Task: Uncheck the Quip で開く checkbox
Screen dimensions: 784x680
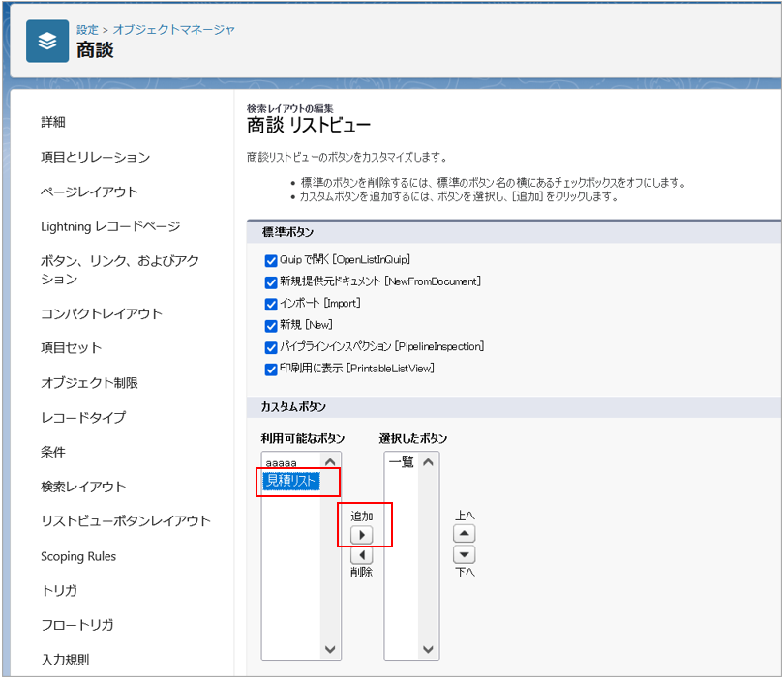Action: [x=271, y=260]
